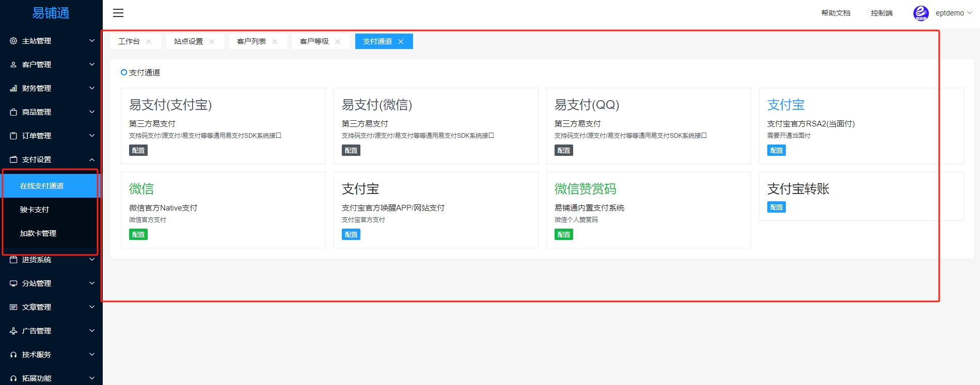Expand the 主站管理 menu chevron
980x385 pixels.
(92, 41)
